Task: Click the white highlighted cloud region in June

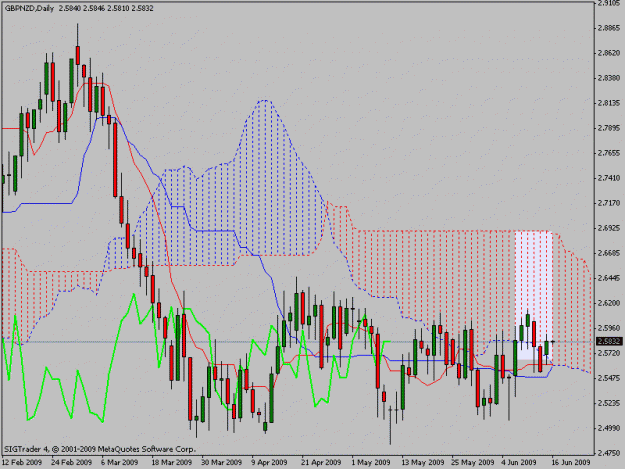Action: (533, 295)
